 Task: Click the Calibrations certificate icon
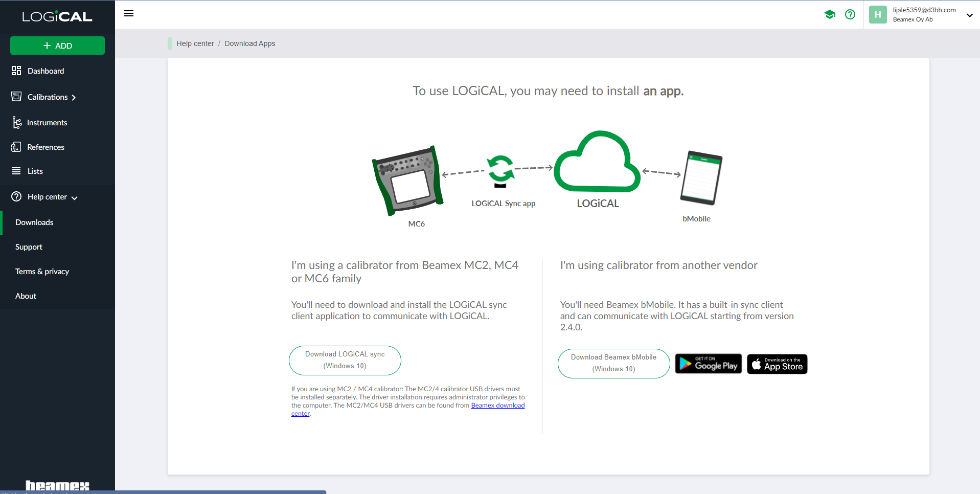coord(16,97)
